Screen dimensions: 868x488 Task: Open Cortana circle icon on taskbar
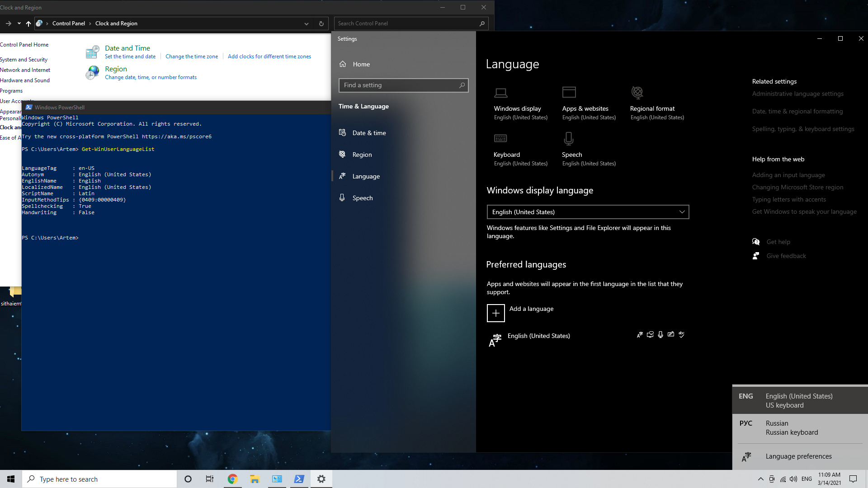pos(188,479)
